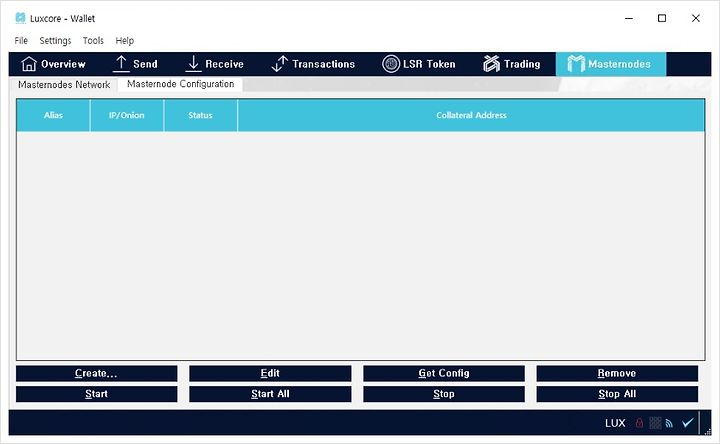The height and width of the screenshot is (444, 720).
Task: Open the Tools menu
Action: click(93, 40)
